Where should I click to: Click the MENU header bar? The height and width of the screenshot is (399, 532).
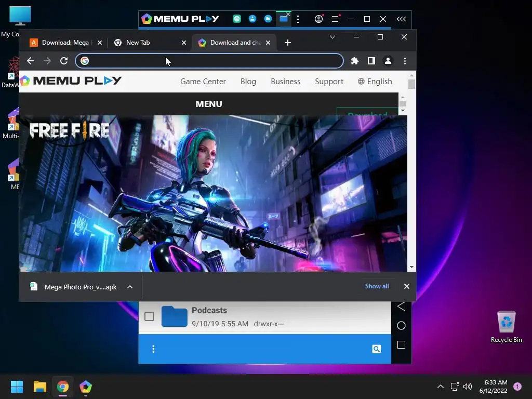[x=209, y=104]
